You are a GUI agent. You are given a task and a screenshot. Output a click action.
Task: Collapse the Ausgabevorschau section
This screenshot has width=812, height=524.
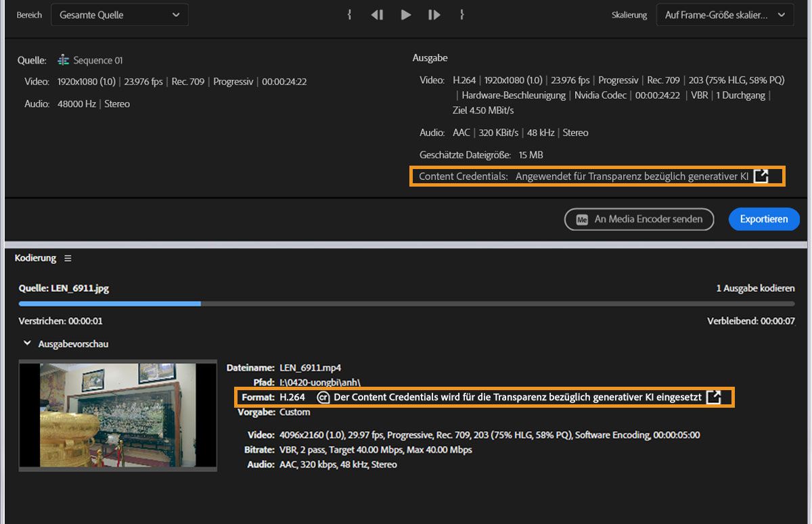tap(27, 343)
